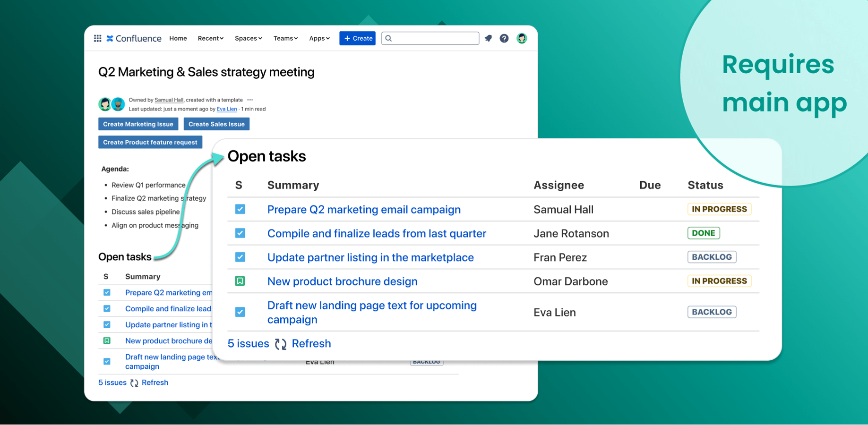Click small Refresh link at page bottom

(x=155, y=382)
